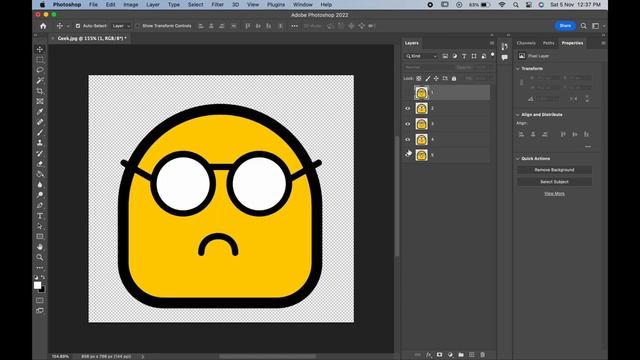Open the Edit Toolbar ellipsis
Viewport: 640px width, 360px height.
[x=40, y=268]
